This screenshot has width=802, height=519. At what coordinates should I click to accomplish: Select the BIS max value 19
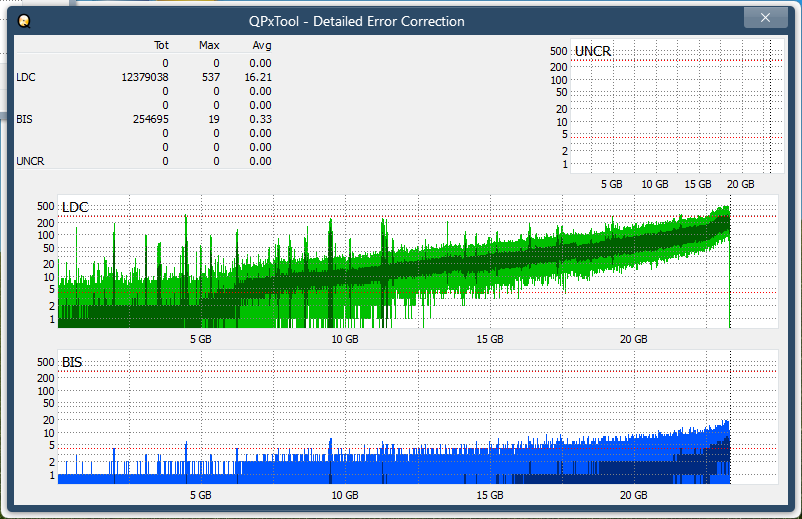point(214,119)
